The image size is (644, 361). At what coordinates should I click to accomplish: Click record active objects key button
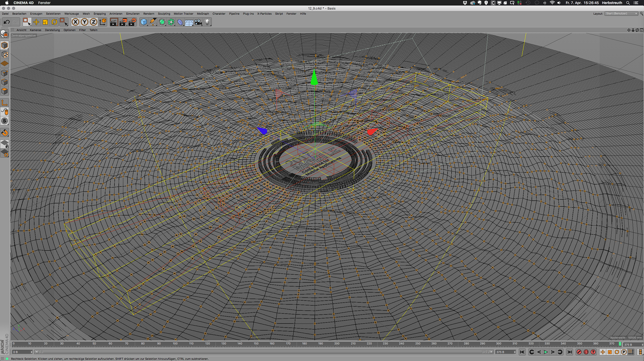point(579,352)
